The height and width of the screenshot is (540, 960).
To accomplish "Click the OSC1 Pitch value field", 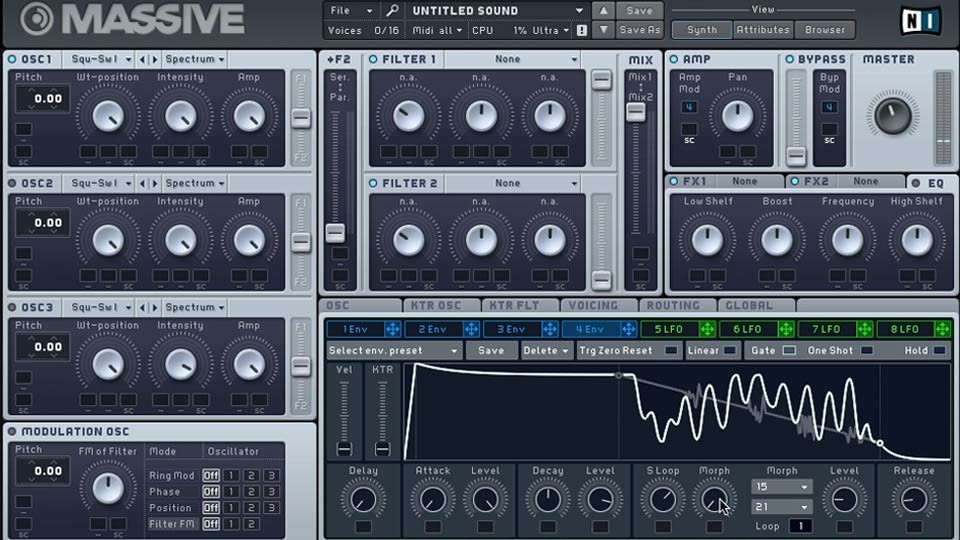I will (x=42, y=99).
